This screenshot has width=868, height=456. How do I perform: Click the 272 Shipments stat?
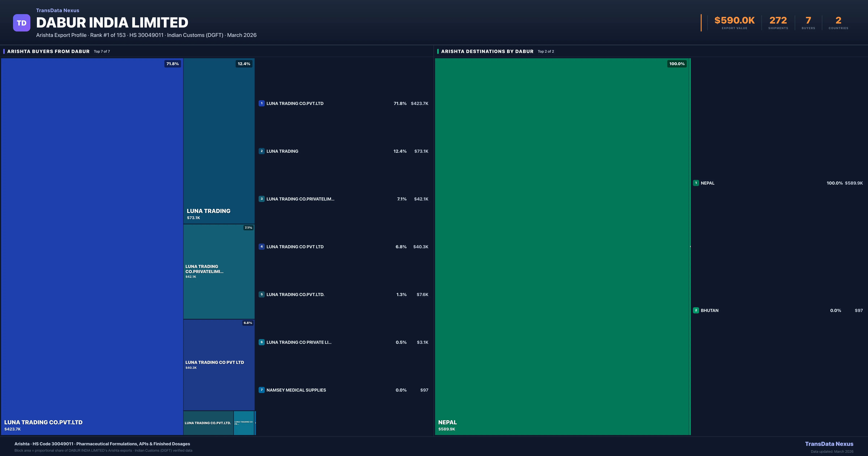click(778, 23)
